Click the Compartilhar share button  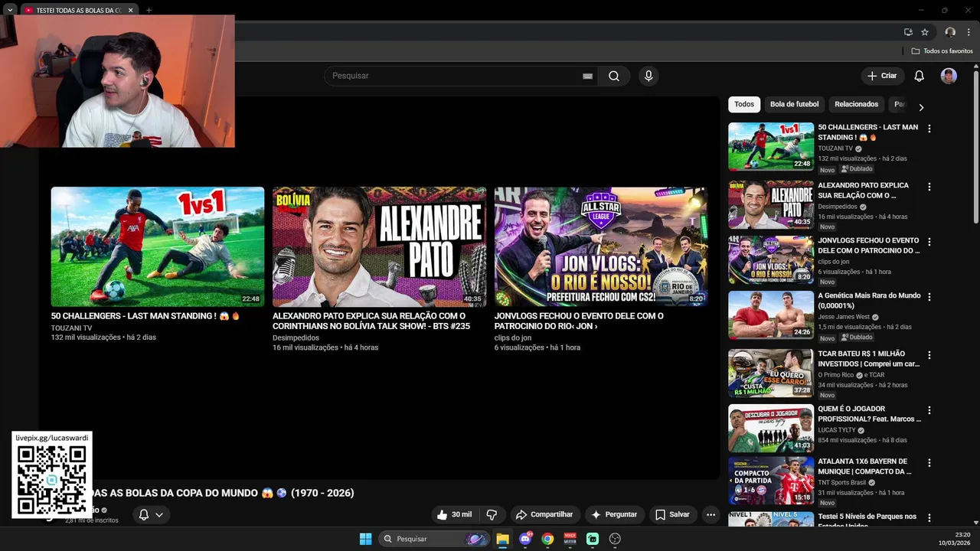click(x=544, y=514)
